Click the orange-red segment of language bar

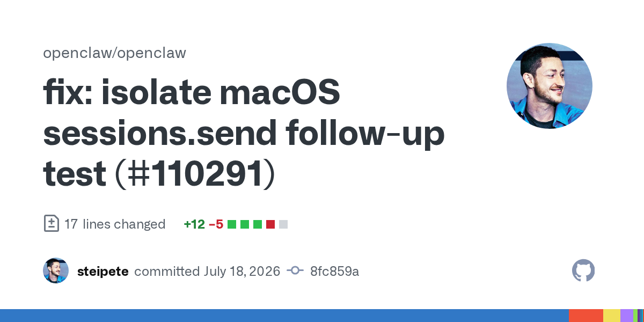point(586,316)
